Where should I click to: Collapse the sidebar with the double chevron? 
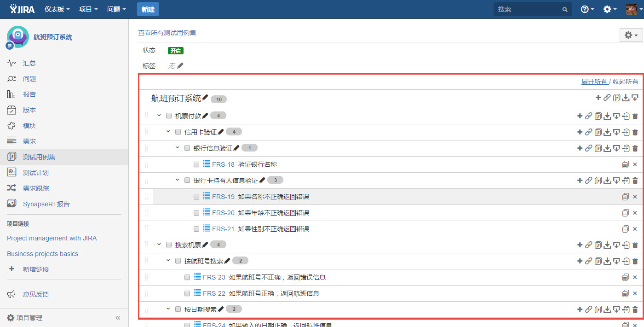tap(118, 318)
